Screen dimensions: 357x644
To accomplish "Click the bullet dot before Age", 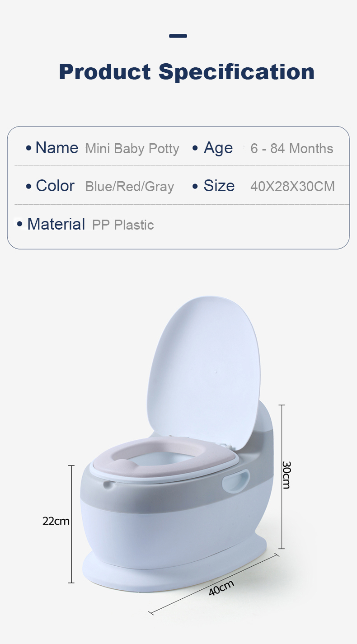I will tap(195, 148).
